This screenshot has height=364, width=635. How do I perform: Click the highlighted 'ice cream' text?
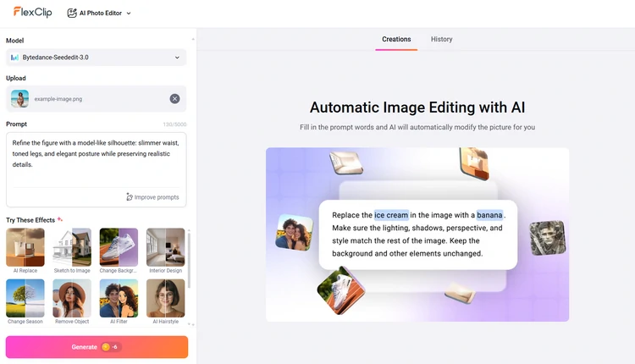391,215
